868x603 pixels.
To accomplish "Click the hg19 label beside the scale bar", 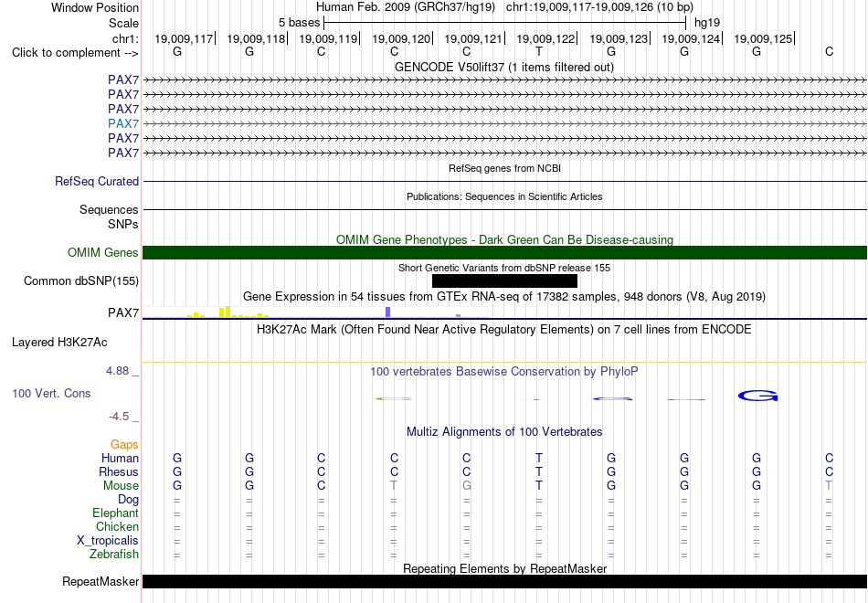I will tap(707, 23).
